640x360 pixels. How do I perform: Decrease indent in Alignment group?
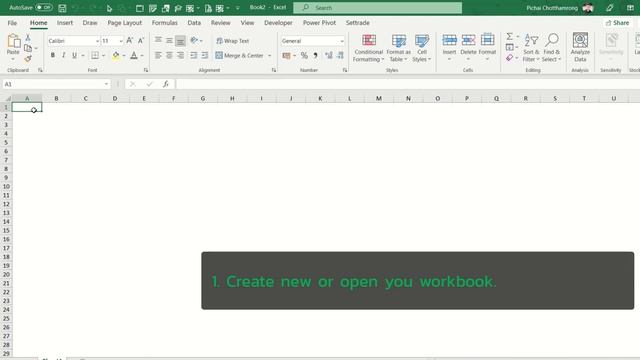pos(193,55)
